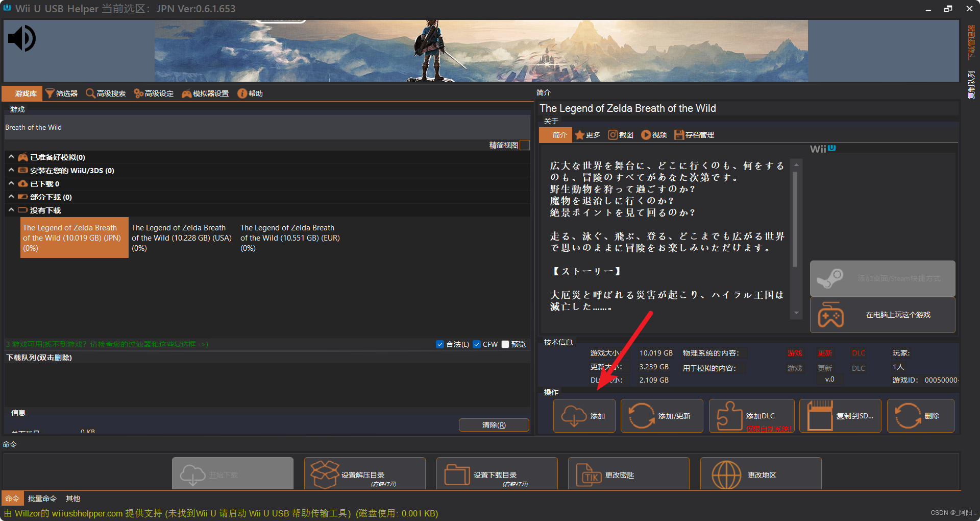This screenshot has width=980, height=521.
Task: Click the status bar text about wiiusbhelpper.com
Action: click(x=221, y=513)
